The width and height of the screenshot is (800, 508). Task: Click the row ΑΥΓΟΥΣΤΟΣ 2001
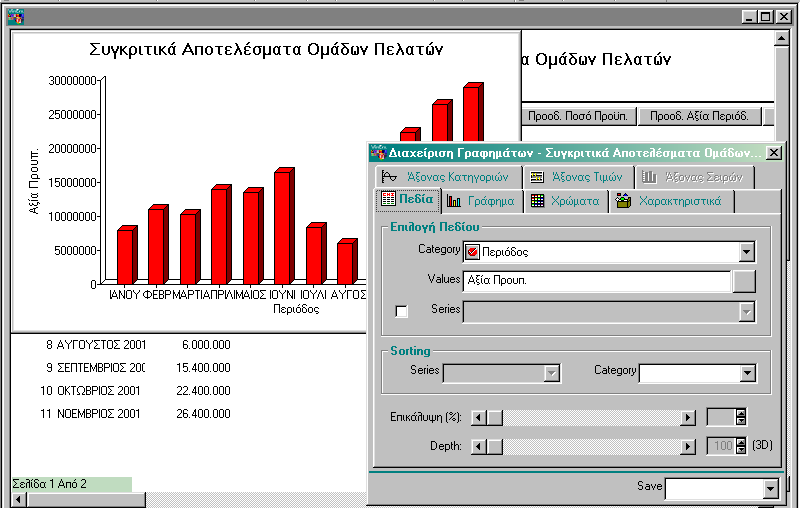[102, 345]
